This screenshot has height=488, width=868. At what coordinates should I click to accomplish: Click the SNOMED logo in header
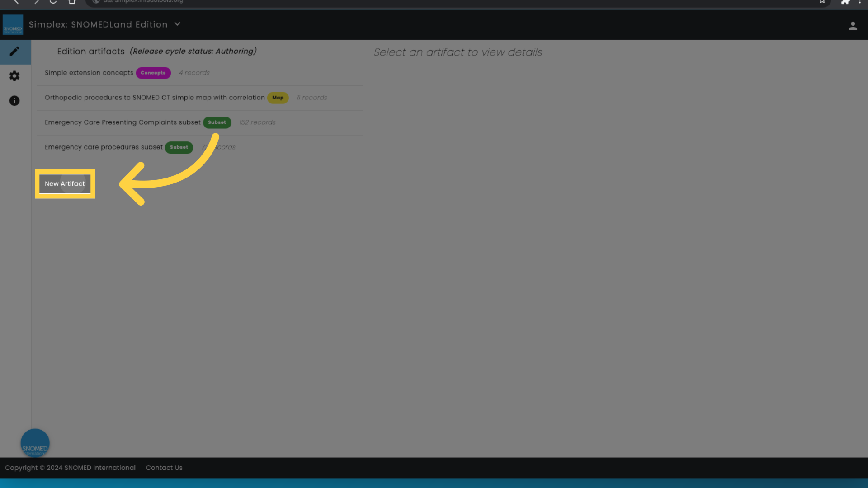(13, 25)
